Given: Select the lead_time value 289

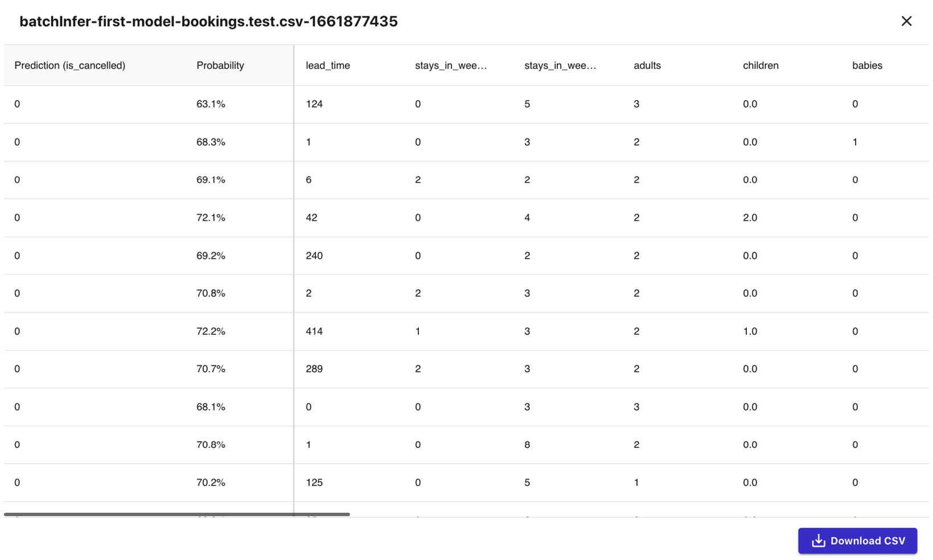Looking at the screenshot, I should [x=314, y=369].
